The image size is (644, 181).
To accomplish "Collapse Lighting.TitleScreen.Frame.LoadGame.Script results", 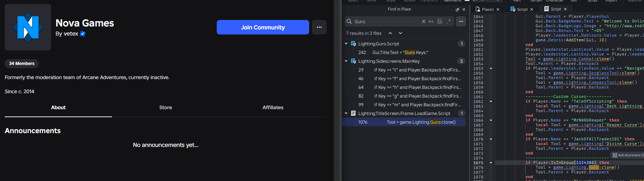I will 346,114.
